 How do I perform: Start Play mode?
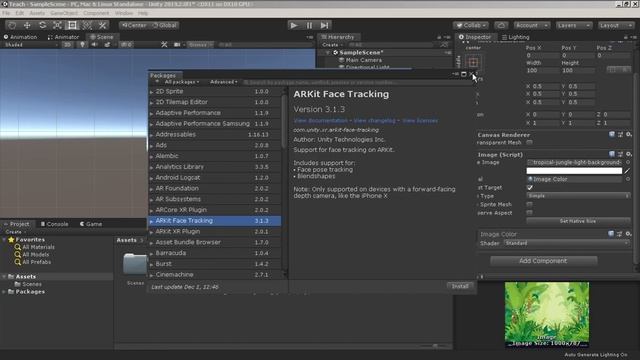click(294, 25)
